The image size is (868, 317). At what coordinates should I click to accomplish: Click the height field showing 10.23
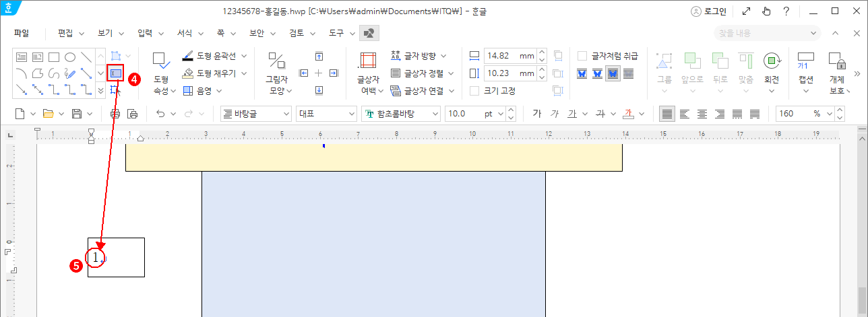[510, 73]
